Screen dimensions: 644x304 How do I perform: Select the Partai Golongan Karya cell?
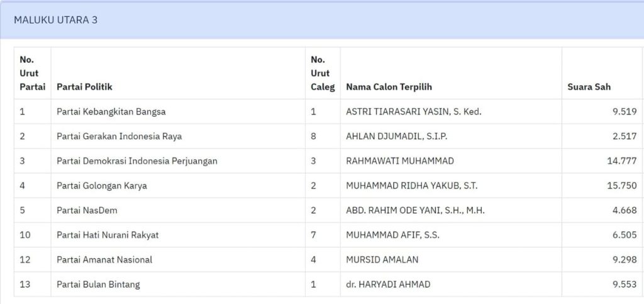[101, 186]
